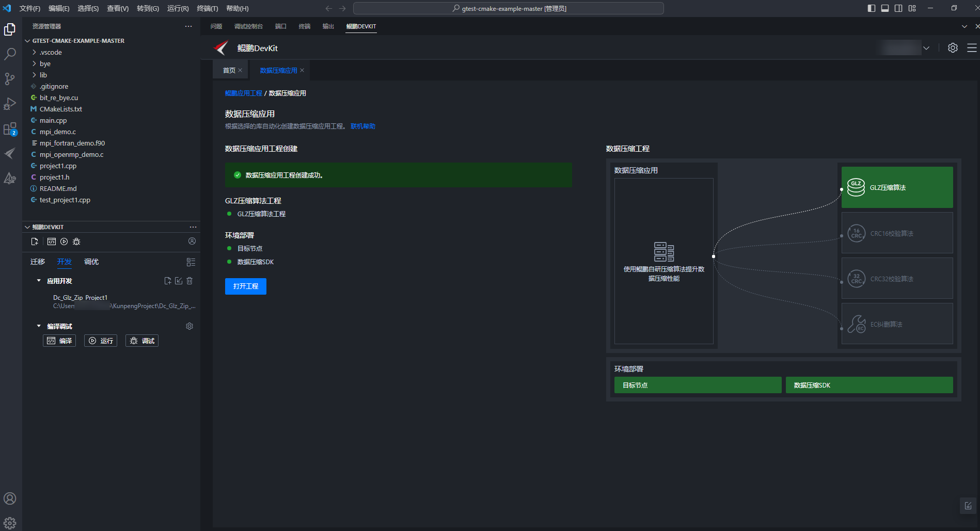Click the 鲲鹏应用工程 breadcrumb link
This screenshot has height=531, width=980.
tap(244, 93)
